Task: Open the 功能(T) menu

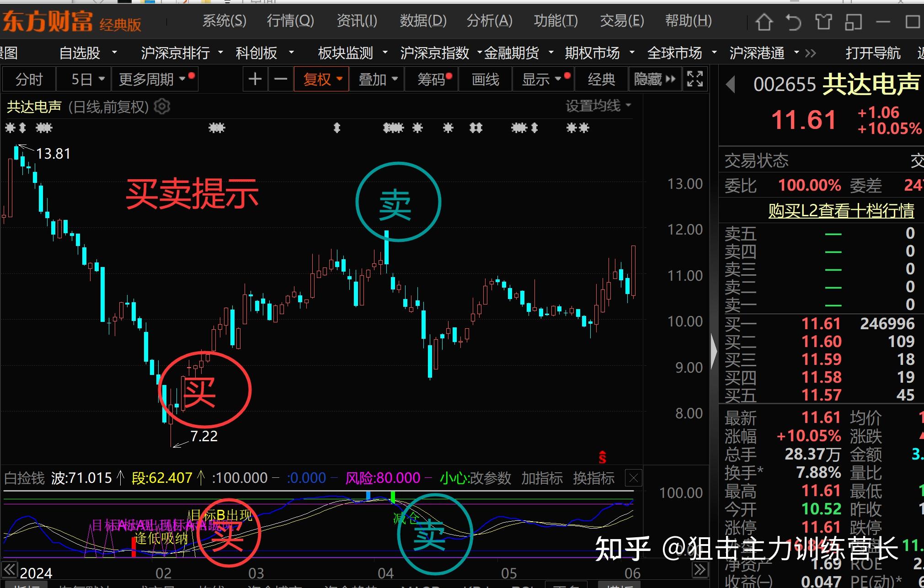Action: pyautogui.click(x=555, y=21)
